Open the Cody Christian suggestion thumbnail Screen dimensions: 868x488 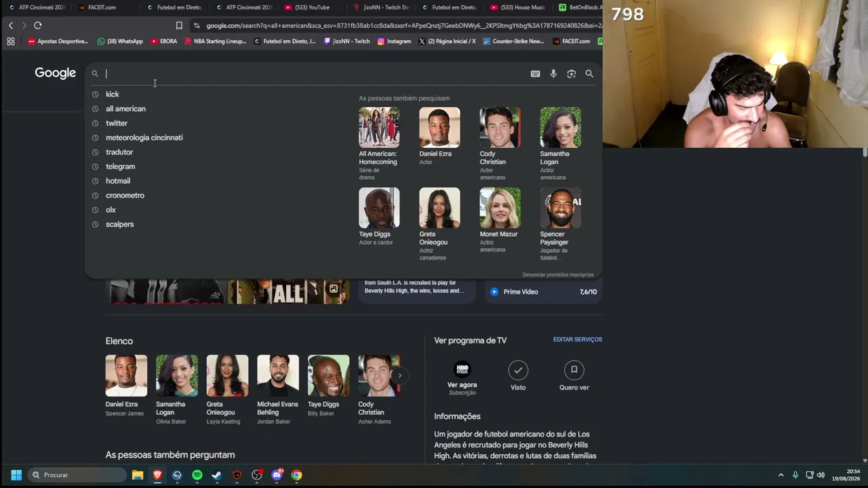pos(500,127)
